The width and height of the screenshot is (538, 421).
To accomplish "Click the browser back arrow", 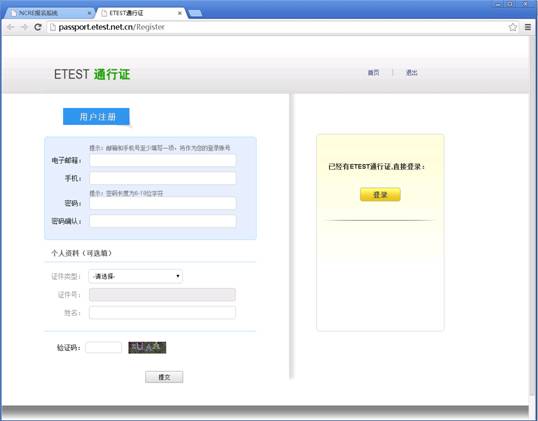I will [x=10, y=27].
